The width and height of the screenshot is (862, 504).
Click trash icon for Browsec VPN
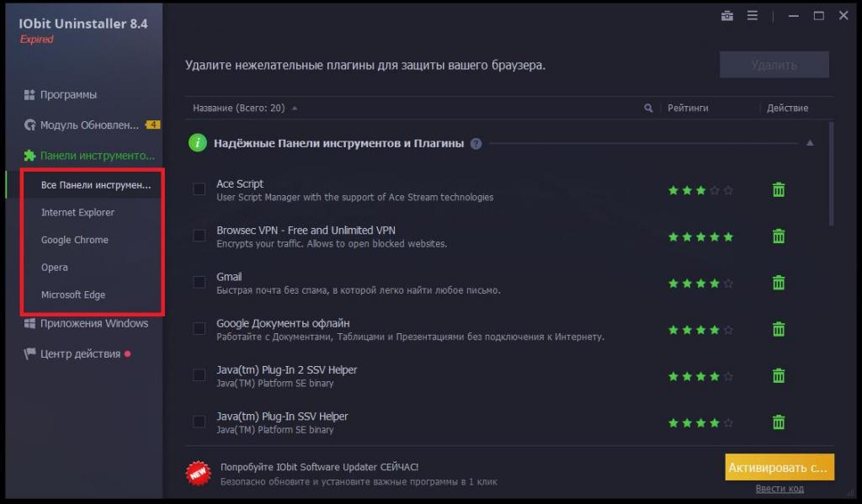click(779, 236)
